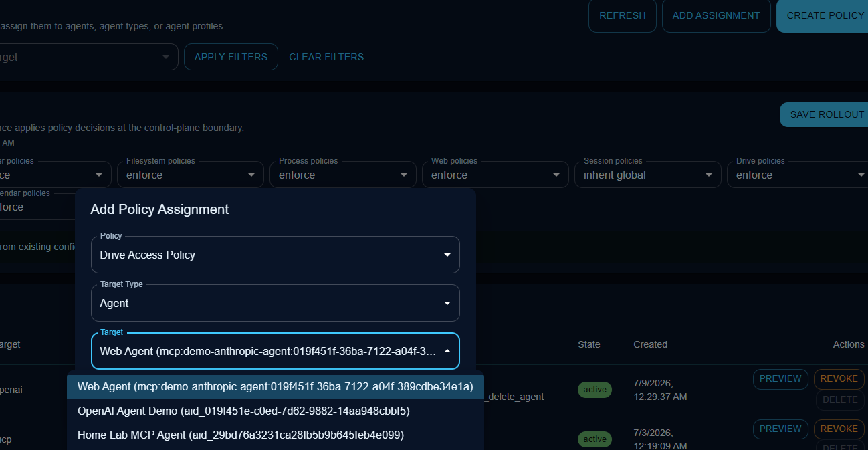868x450 pixels.
Task: Click the Add Policy Assignment dialog title
Action: click(x=160, y=209)
